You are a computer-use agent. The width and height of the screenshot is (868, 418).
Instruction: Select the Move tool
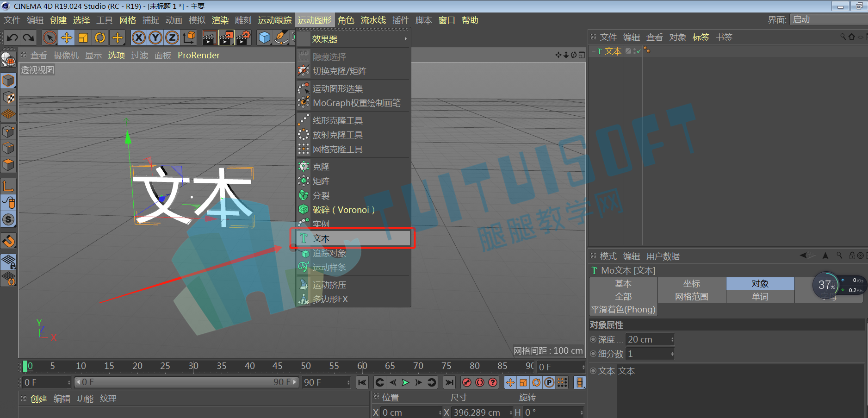point(67,37)
